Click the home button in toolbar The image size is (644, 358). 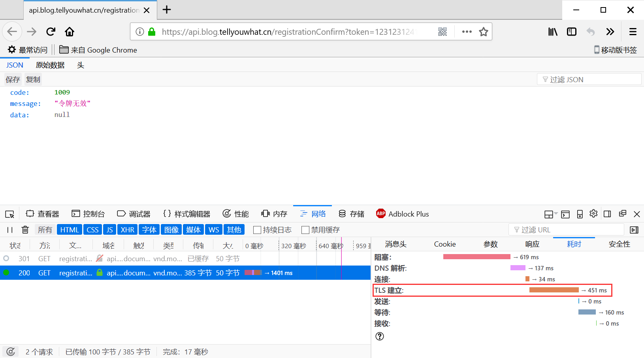click(x=70, y=32)
